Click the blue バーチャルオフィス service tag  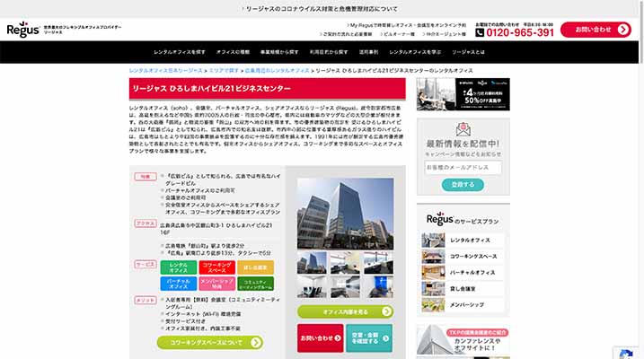(178, 284)
